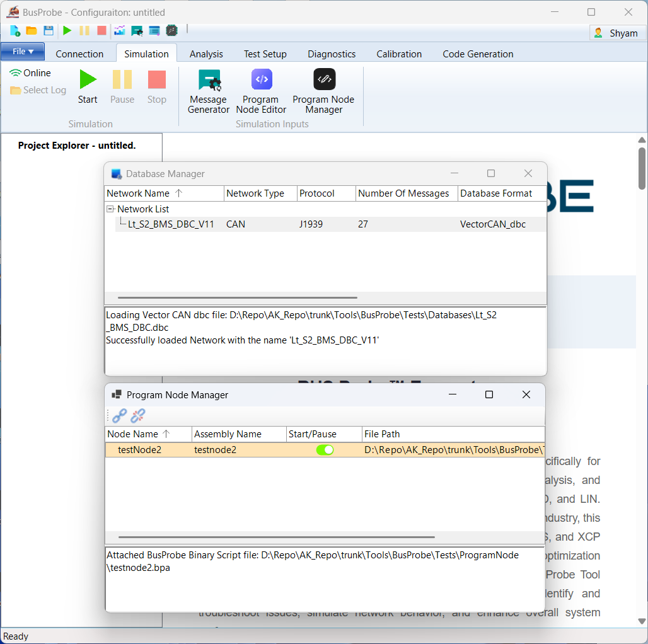Click new configuration icon in quick toolbar

coord(15,30)
